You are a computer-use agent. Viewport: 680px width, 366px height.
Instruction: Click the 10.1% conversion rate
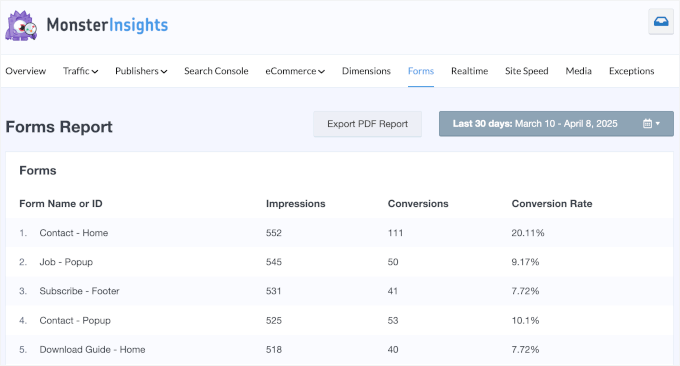tap(525, 320)
